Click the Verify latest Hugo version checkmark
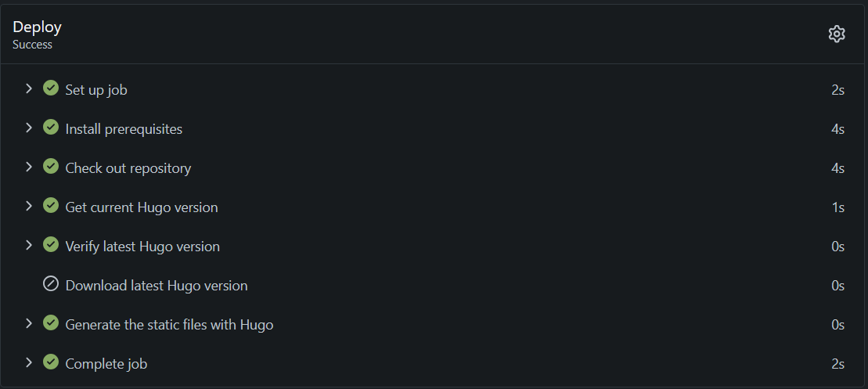Screen dimensions: 868x389 click(51, 245)
